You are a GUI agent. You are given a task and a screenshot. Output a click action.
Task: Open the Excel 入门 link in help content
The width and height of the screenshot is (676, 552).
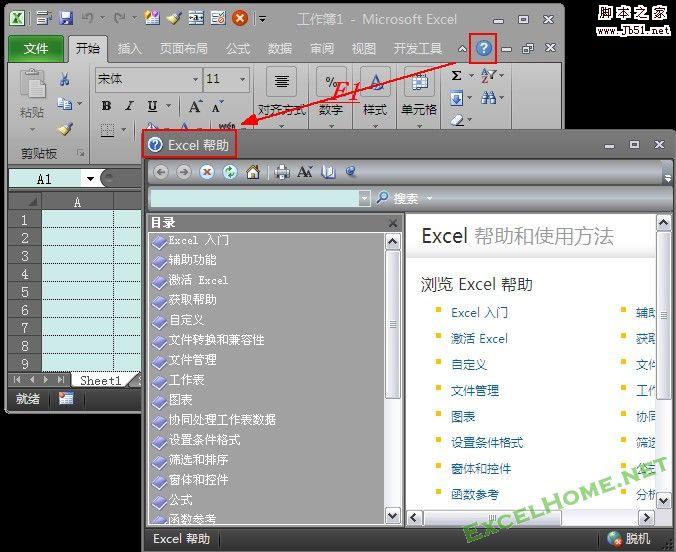(x=479, y=313)
